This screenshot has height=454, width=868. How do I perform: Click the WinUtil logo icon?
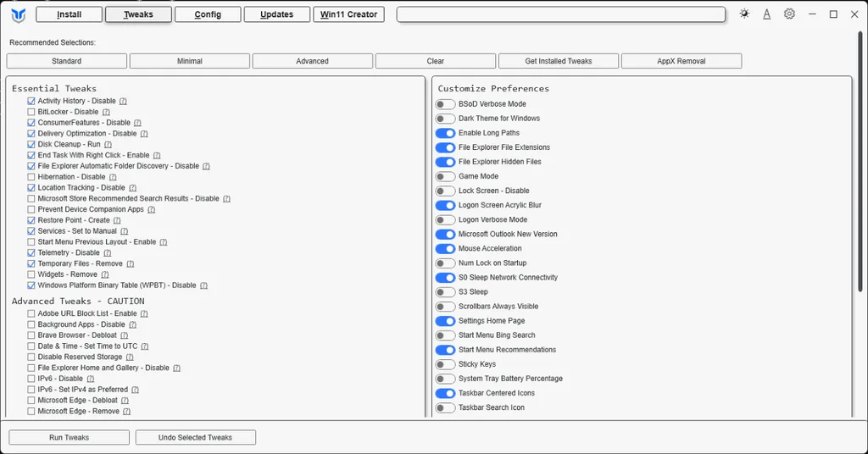coord(19,15)
